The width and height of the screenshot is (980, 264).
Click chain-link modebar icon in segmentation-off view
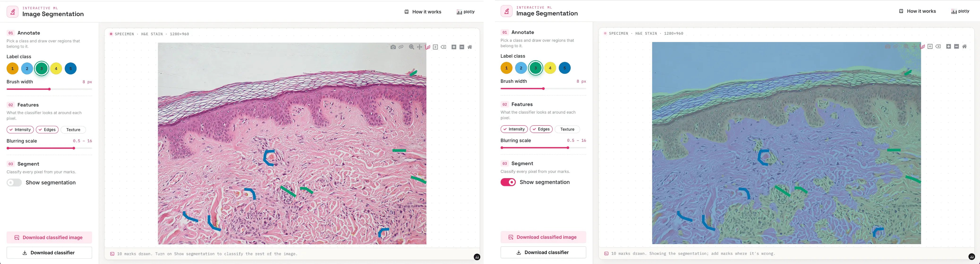401,47
